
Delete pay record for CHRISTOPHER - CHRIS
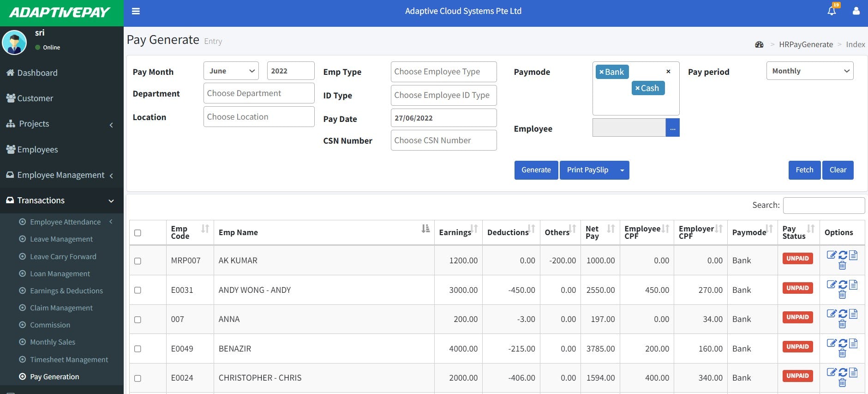(842, 382)
